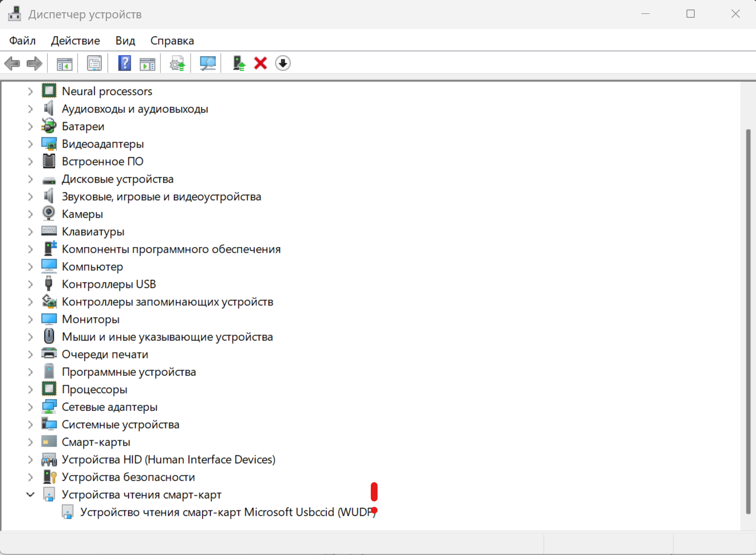The width and height of the screenshot is (756, 555).
Task: Click the show/hide action pane icon
Action: click(148, 63)
